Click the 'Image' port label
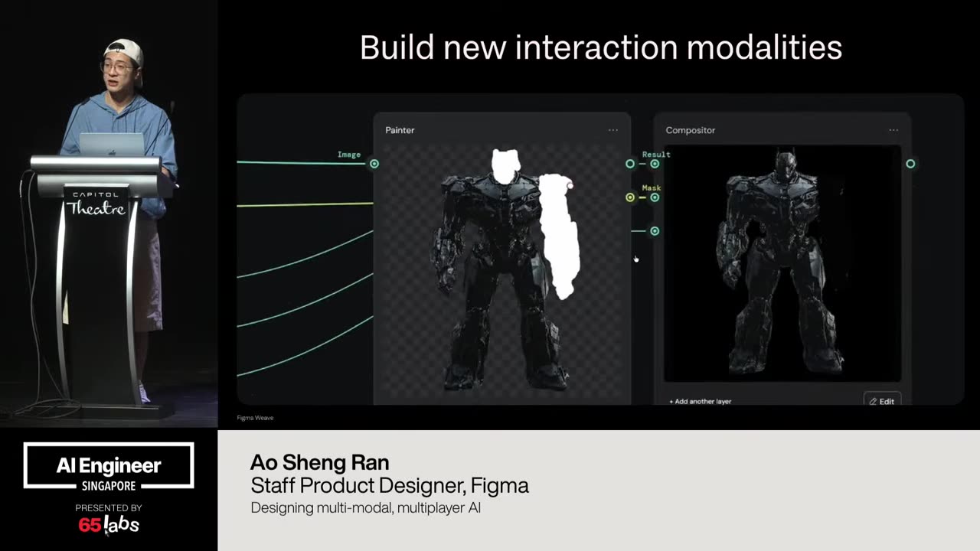Viewport: 980px width, 551px height. tap(349, 155)
